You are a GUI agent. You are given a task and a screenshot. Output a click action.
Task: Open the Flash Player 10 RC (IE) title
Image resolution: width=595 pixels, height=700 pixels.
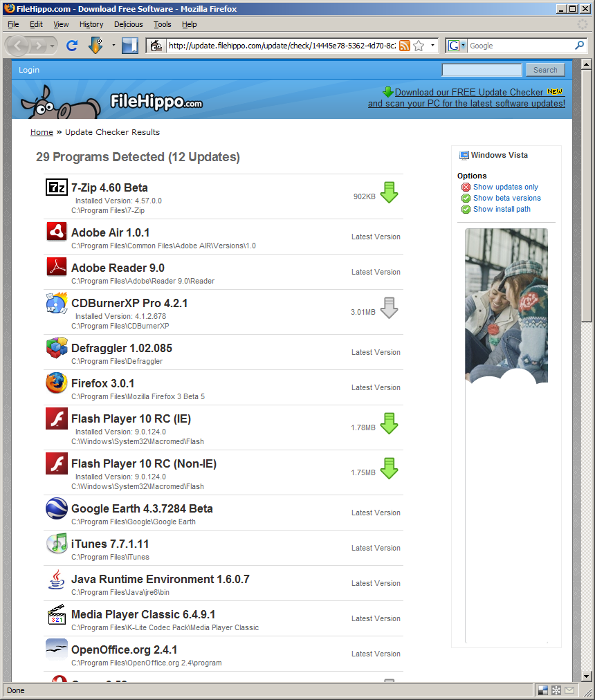(x=131, y=419)
